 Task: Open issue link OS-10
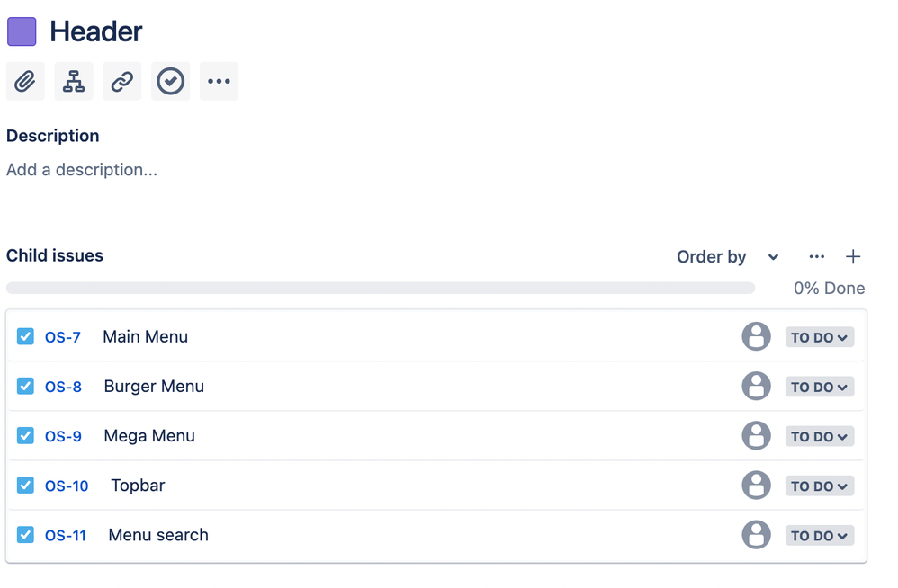67,486
